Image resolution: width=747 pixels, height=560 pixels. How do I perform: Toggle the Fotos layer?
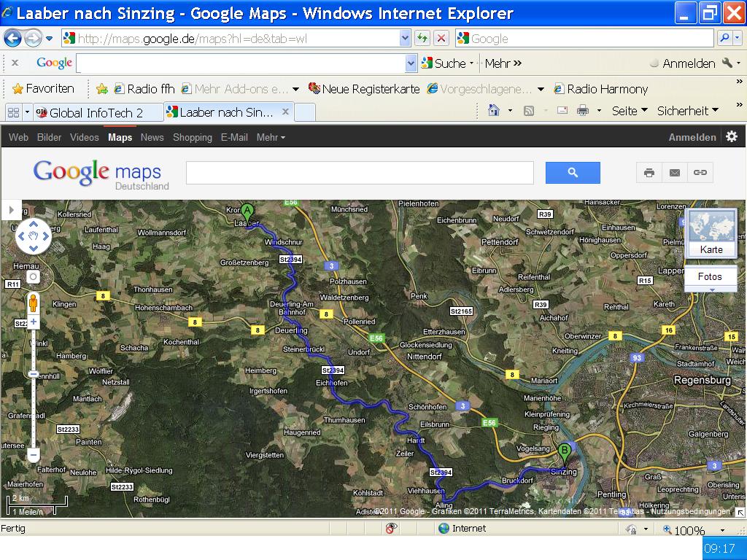tap(710, 276)
